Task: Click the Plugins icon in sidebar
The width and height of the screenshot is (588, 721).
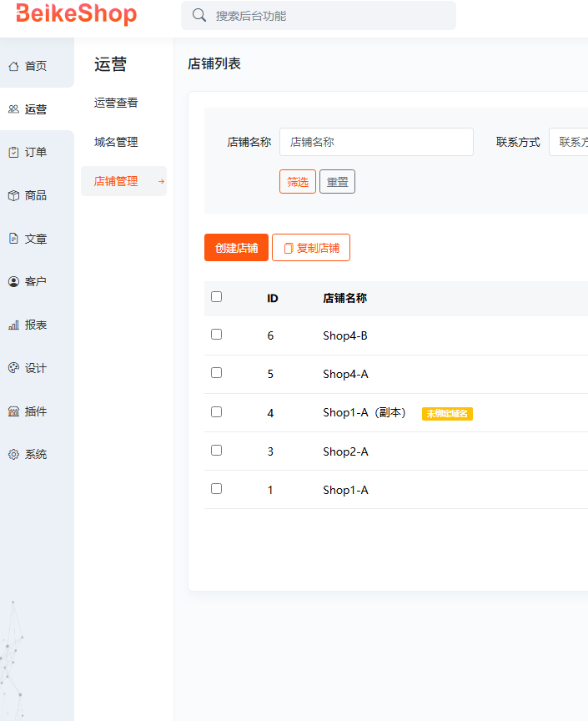Action: click(13, 411)
